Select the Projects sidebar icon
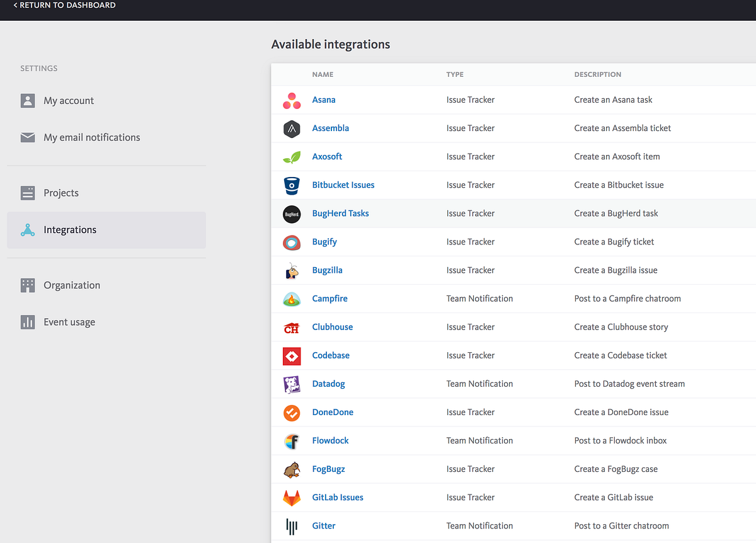This screenshot has width=756, height=543. pyautogui.click(x=28, y=193)
